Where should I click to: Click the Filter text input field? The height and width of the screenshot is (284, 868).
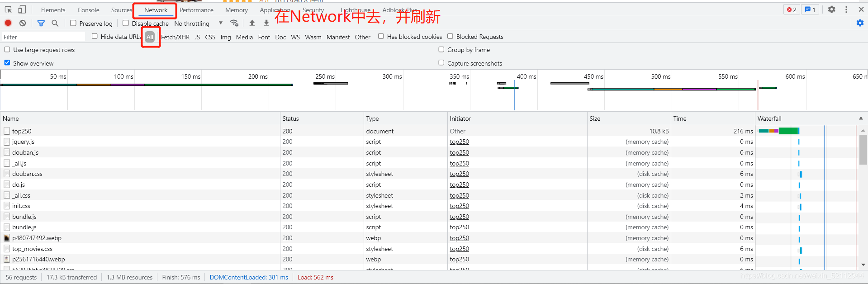tap(43, 37)
